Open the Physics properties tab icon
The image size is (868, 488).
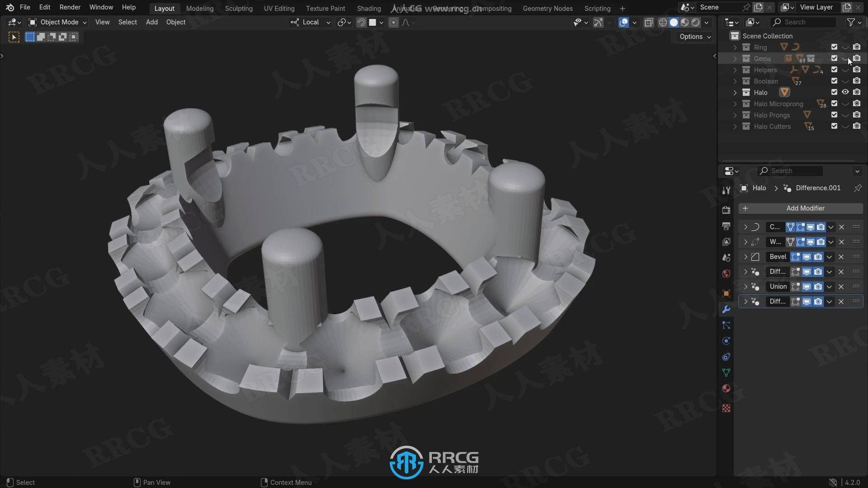pyautogui.click(x=726, y=341)
